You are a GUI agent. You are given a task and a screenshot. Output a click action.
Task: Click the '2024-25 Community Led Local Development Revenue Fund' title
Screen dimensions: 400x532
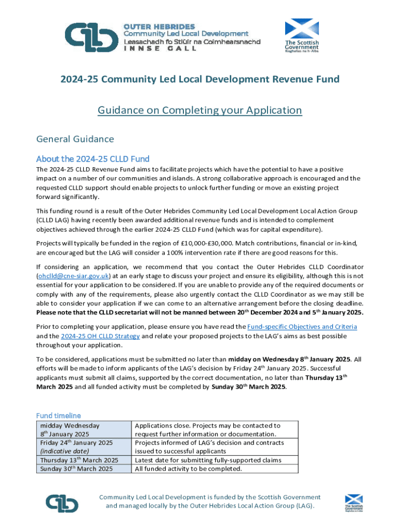[x=200, y=79]
